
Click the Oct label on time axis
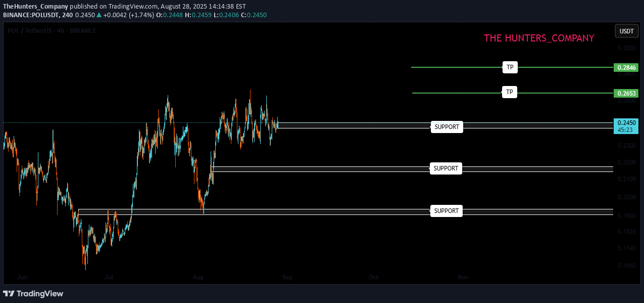374,277
